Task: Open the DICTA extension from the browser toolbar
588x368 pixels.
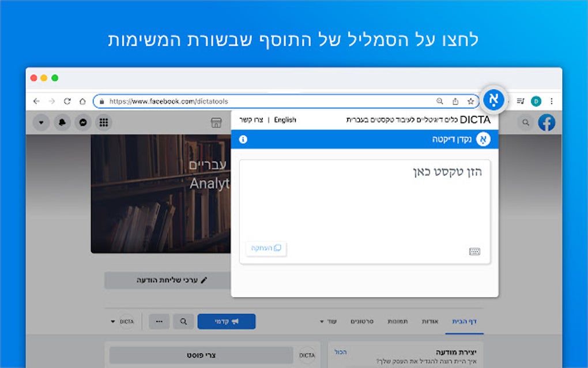Action: point(494,100)
